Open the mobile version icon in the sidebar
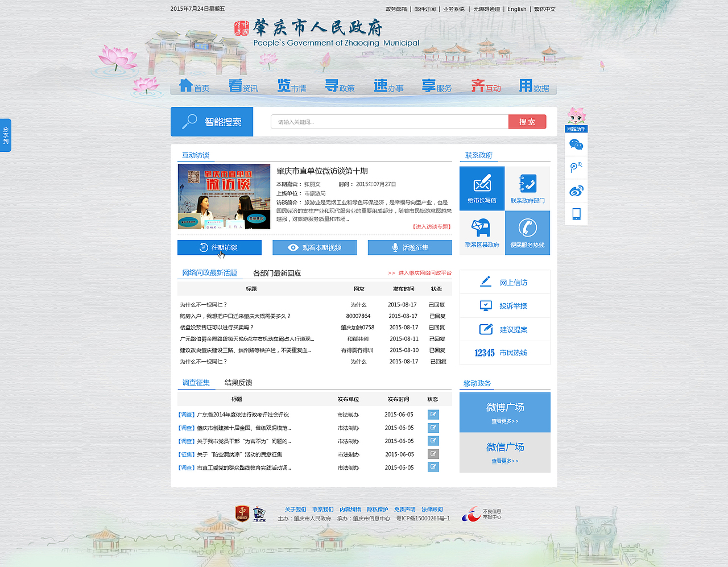This screenshot has height=567, width=728. pos(576,213)
